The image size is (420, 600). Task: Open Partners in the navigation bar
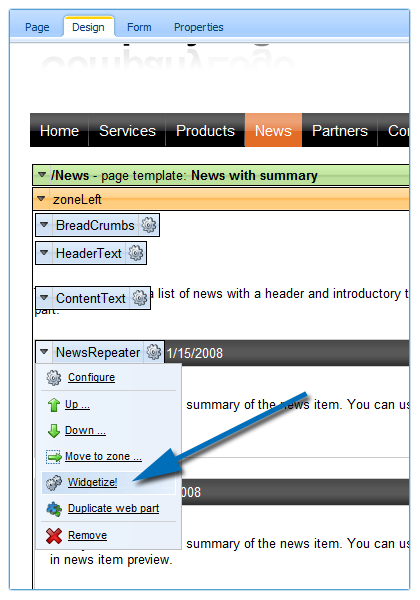point(340,130)
